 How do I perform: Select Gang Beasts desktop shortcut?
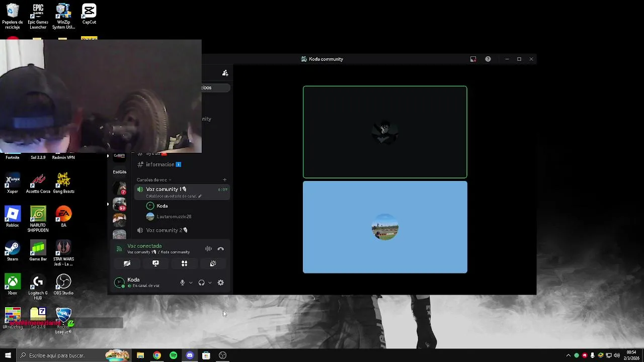click(x=63, y=184)
